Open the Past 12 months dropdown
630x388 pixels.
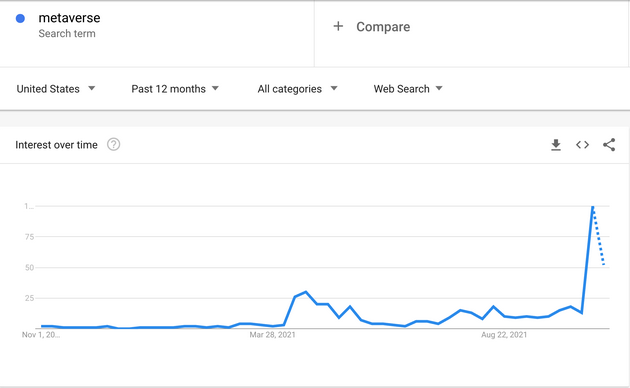click(x=175, y=89)
